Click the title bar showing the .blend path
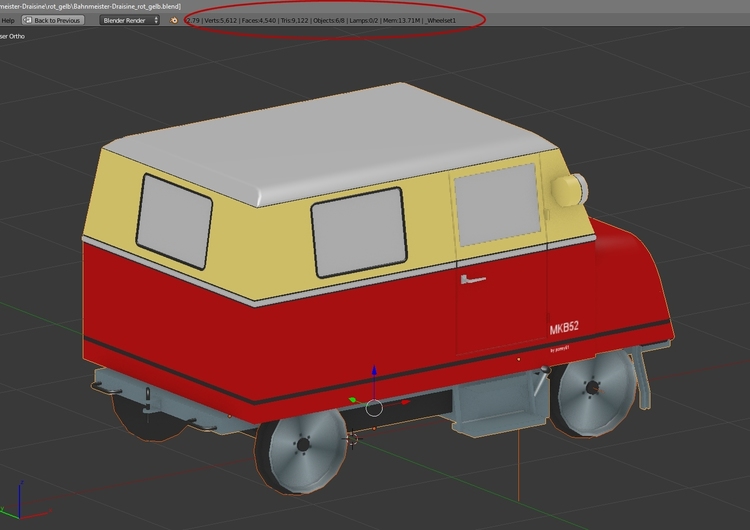This screenshot has width=750, height=530. pyautogui.click(x=90, y=6)
